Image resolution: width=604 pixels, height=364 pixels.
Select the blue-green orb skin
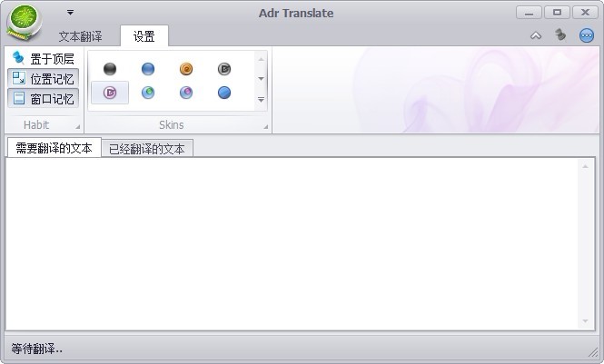pos(148,93)
